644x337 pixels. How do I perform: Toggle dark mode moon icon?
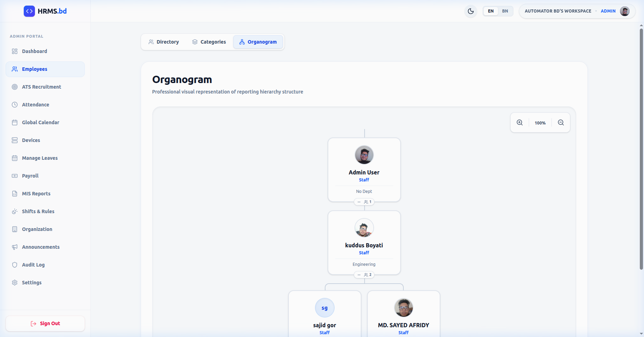click(x=471, y=11)
